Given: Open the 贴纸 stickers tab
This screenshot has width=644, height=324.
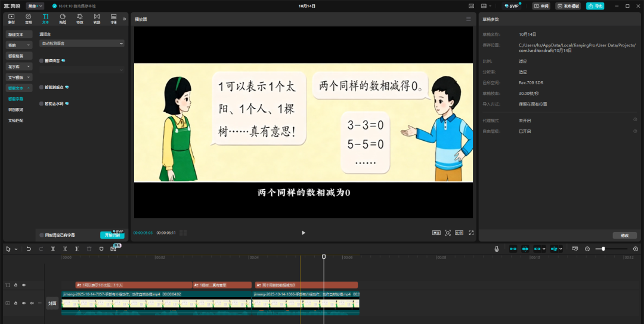Looking at the screenshot, I should (x=63, y=18).
